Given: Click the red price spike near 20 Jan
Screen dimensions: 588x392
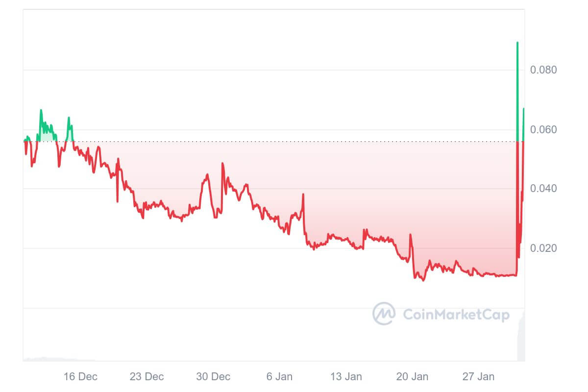Looking at the screenshot, I should coord(410,235).
